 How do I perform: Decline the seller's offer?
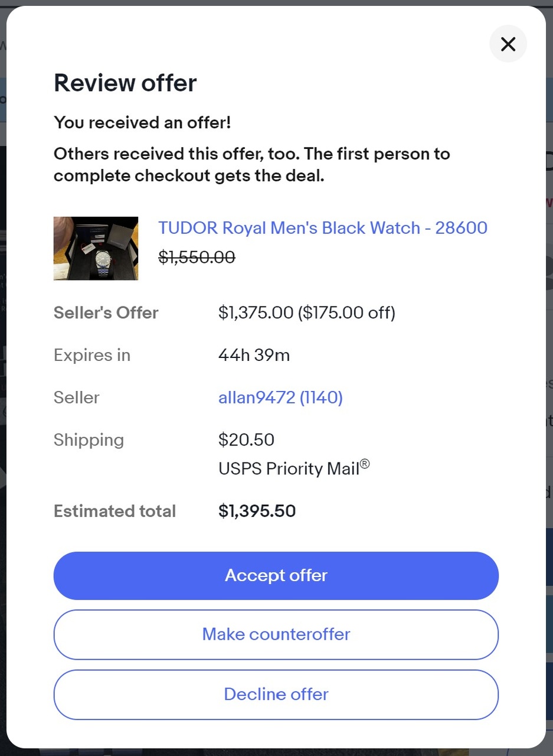[276, 694]
